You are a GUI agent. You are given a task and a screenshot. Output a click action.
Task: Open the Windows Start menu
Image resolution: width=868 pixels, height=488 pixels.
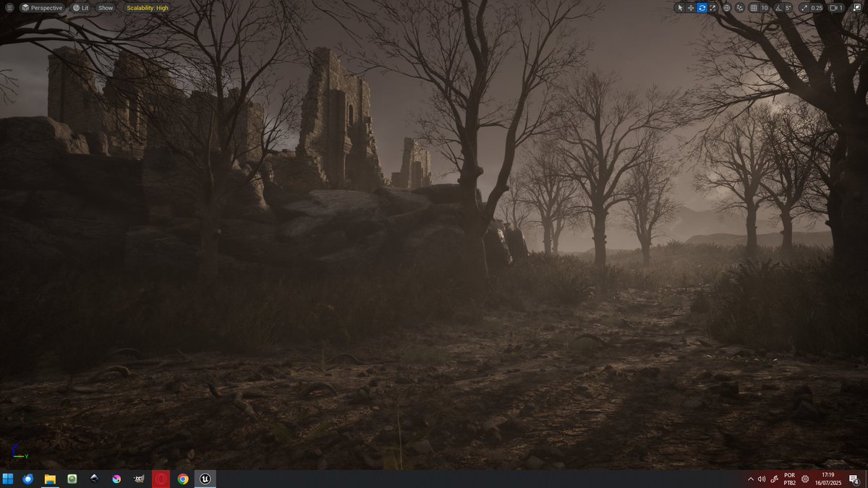8,479
